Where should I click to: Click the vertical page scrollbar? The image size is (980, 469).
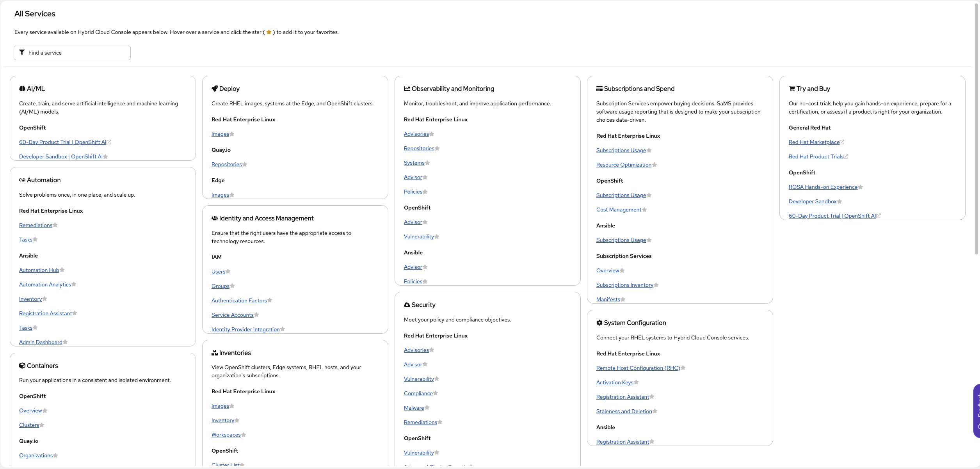pyautogui.click(x=976, y=129)
